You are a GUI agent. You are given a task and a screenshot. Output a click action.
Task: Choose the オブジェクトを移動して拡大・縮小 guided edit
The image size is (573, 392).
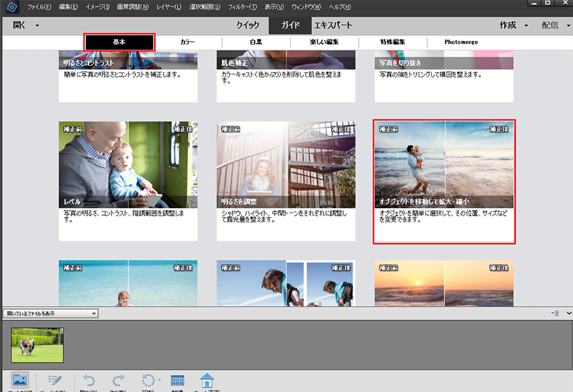click(x=444, y=181)
